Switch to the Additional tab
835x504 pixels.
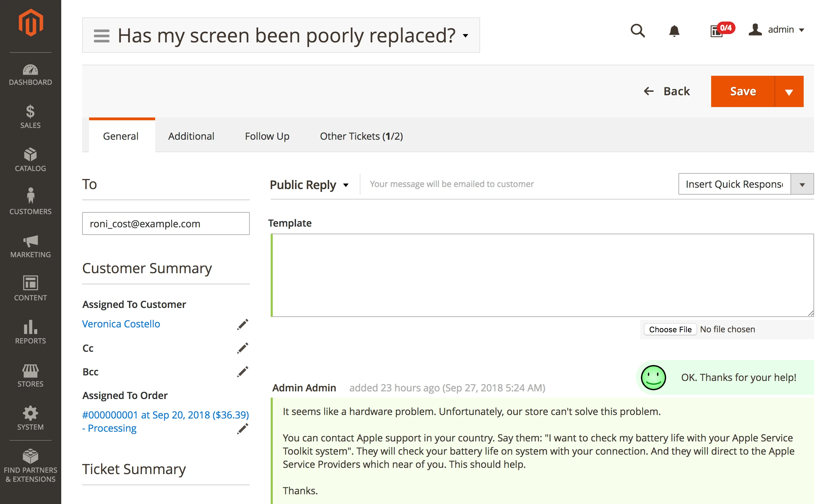pyautogui.click(x=191, y=136)
